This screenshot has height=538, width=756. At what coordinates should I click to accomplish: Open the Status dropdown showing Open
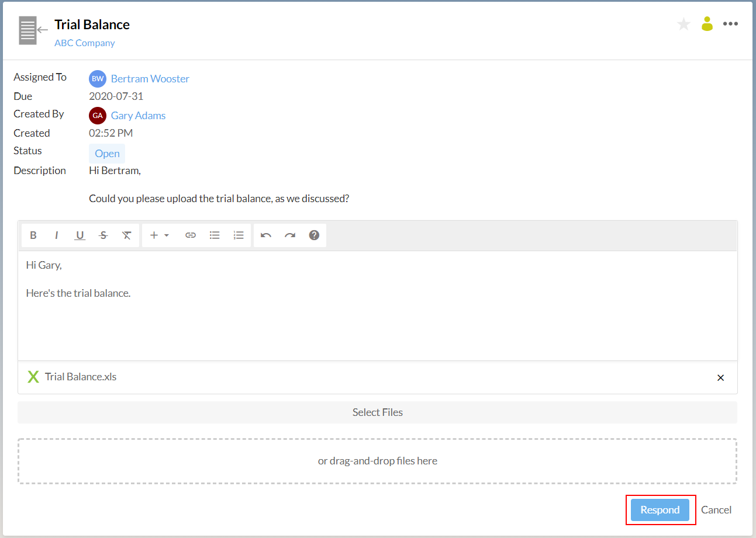(106, 152)
